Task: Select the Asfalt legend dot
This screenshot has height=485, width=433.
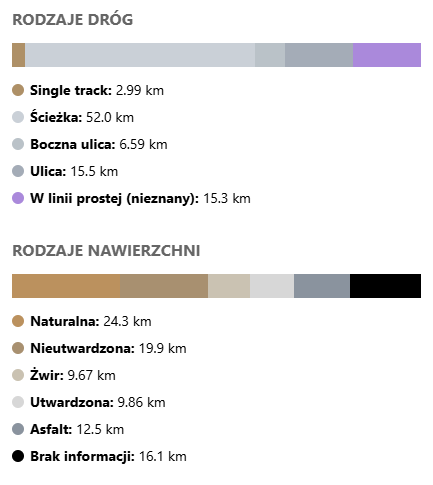Action: [x=18, y=429]
